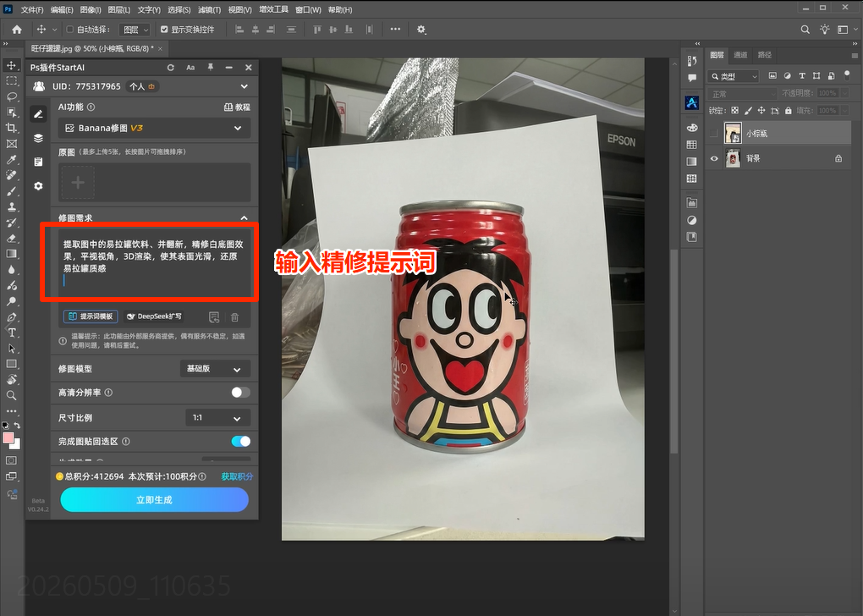Screen dimensions: 863x616
Task: Open the 修图模型 基础版 dropdown
Action: (215, 369)
